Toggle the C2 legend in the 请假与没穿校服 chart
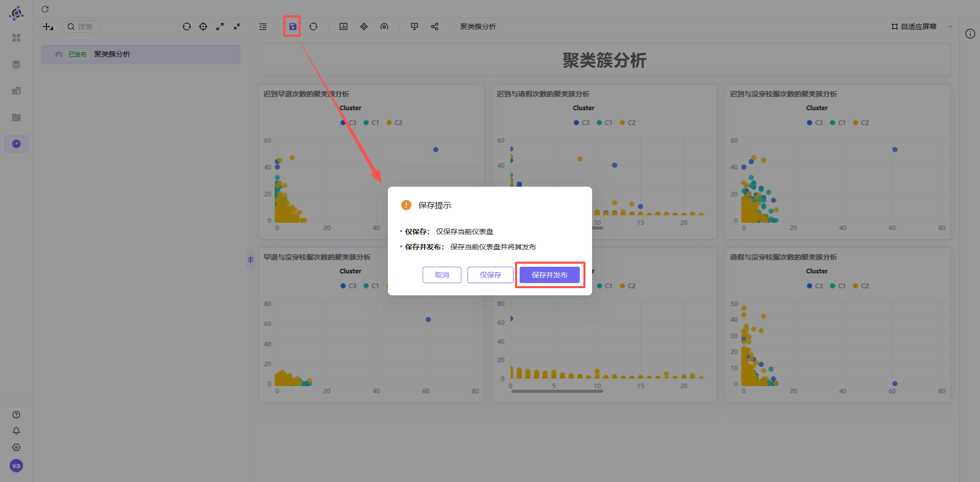 pyautogui.click(x=861, y=286)
